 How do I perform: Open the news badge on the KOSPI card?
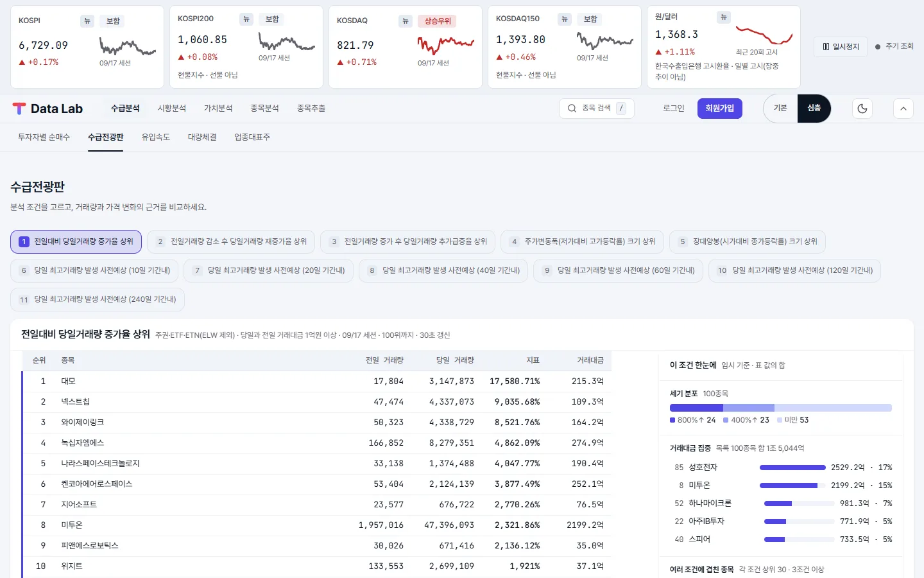click(x=87, y=21)
